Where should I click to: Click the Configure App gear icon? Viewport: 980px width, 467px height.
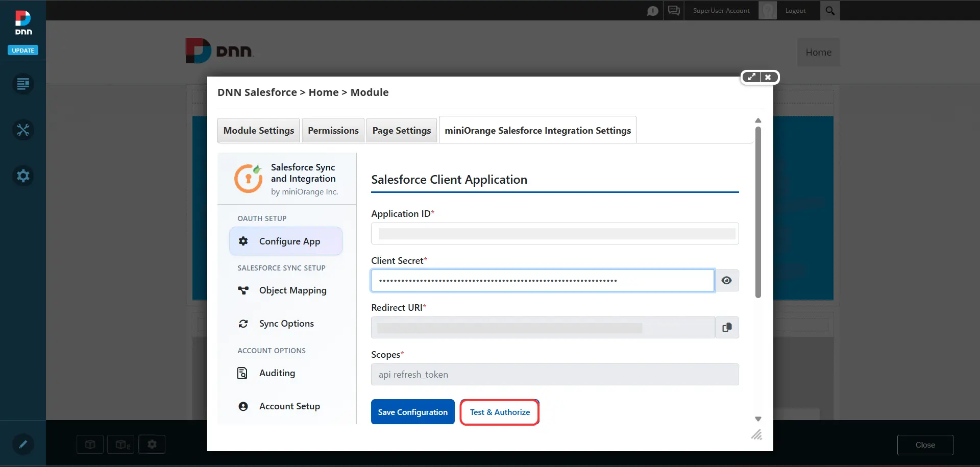click(x=243, y=241)
